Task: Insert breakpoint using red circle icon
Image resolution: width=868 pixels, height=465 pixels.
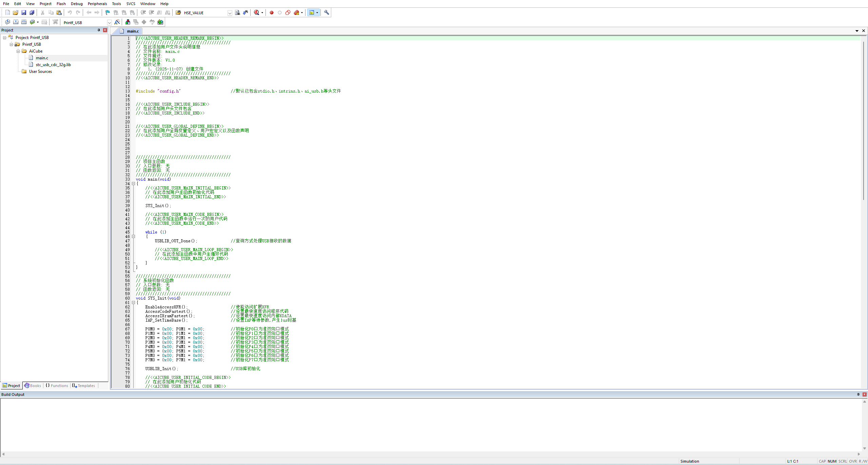Action: click(271, 13)
